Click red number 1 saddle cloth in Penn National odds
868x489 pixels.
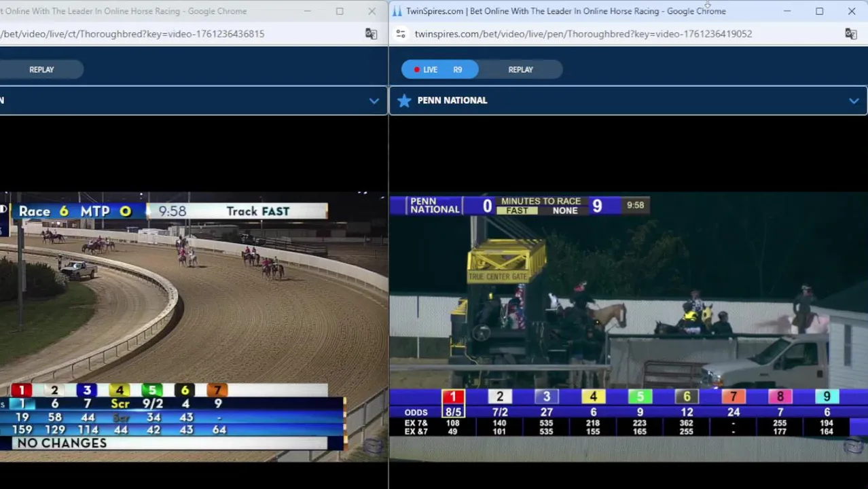click(x=453, y=397)
